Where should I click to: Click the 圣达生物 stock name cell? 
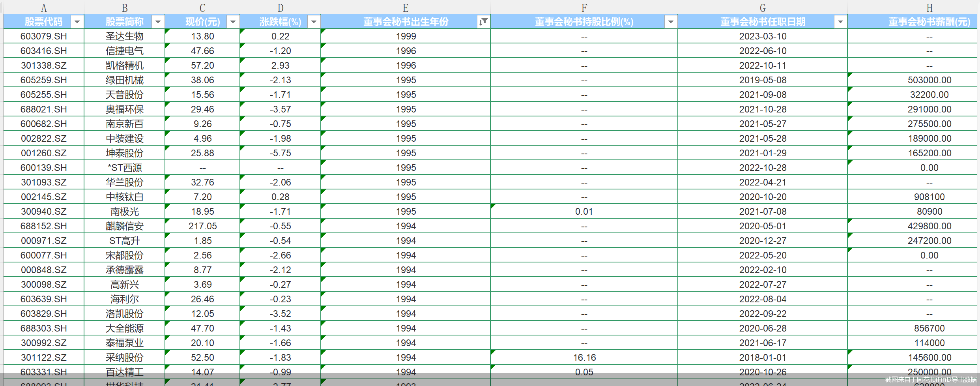click(x=125, y=36)
